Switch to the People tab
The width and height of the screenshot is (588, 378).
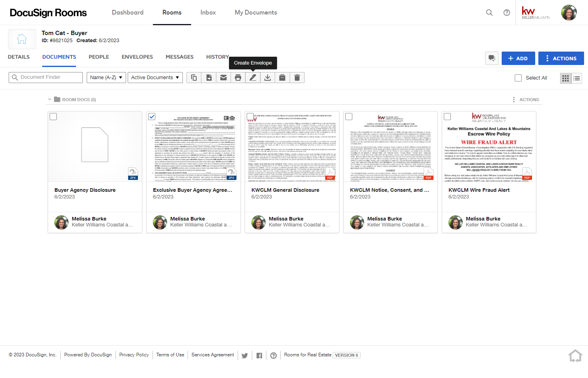pos(99,57)
